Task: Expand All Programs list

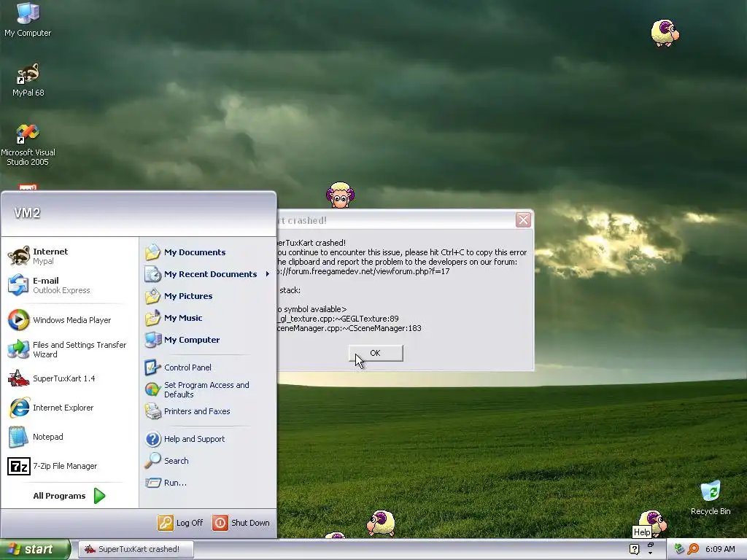Action: coord(69,496)
